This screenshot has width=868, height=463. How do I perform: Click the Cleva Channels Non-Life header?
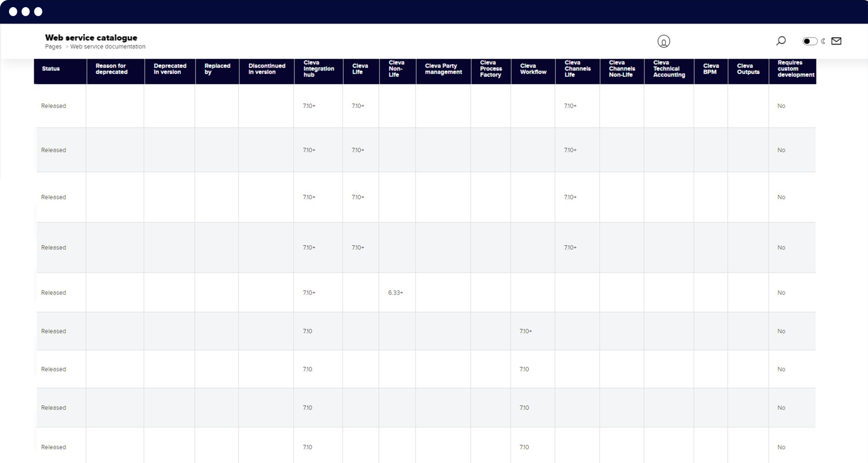(622, 69)
